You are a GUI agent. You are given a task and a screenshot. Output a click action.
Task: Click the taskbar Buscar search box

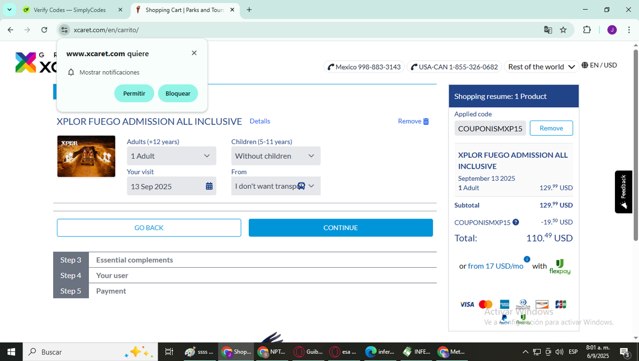tap(90, 352)
